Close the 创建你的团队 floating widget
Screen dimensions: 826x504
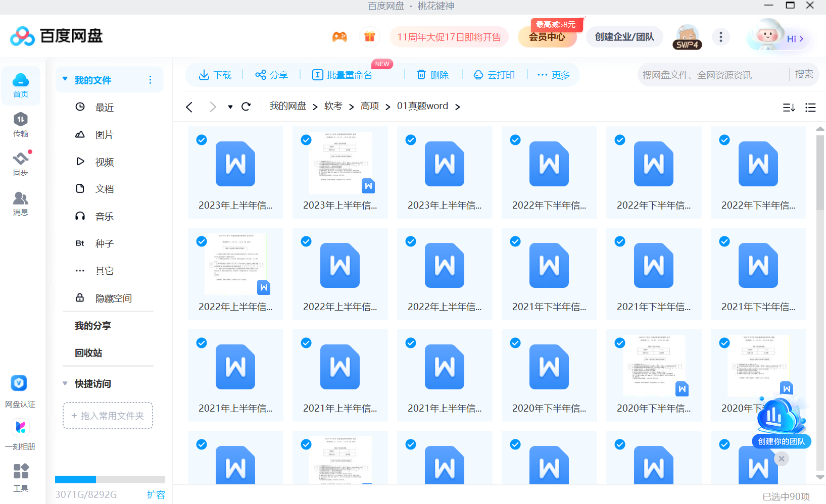[x=782, y=459]
